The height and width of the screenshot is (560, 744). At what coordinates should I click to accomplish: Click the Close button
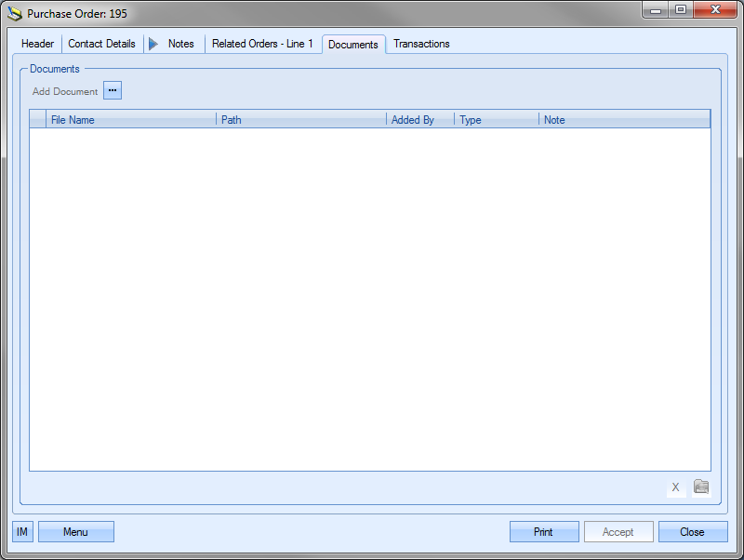pyautogui.click(x=693, y=531)
